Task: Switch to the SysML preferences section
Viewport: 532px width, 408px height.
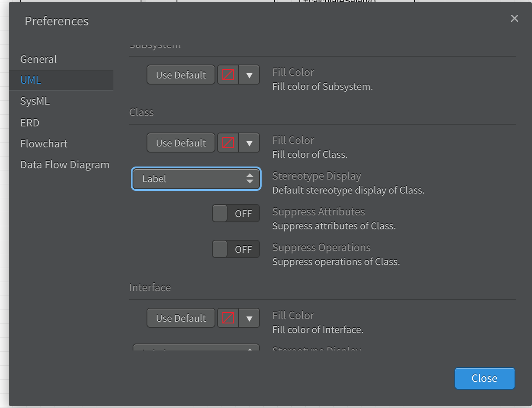Action: [35, 101]
